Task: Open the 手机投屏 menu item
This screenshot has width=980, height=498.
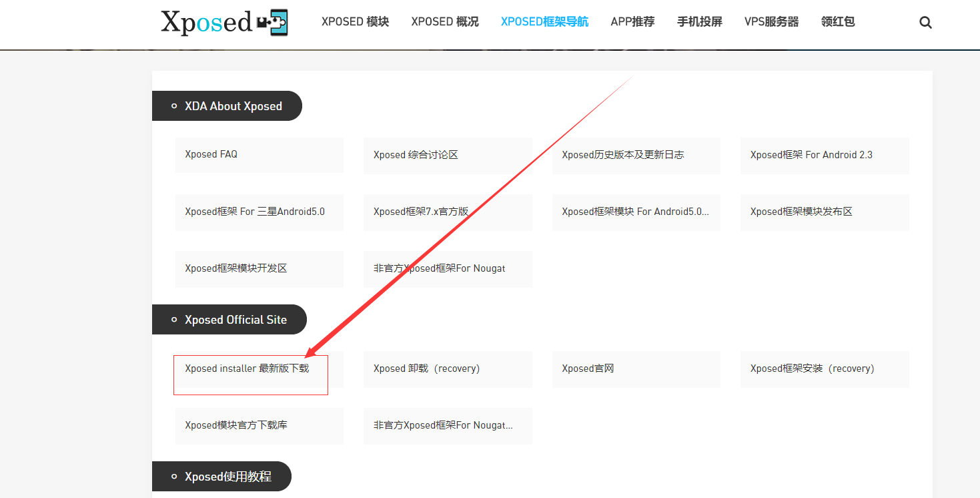Action: tap(700, 22)
